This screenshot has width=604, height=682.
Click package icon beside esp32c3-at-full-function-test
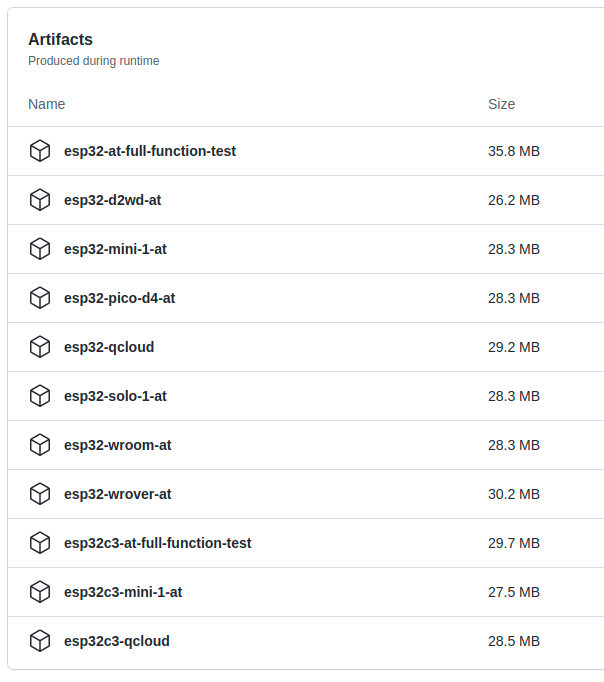coord(40,543)
